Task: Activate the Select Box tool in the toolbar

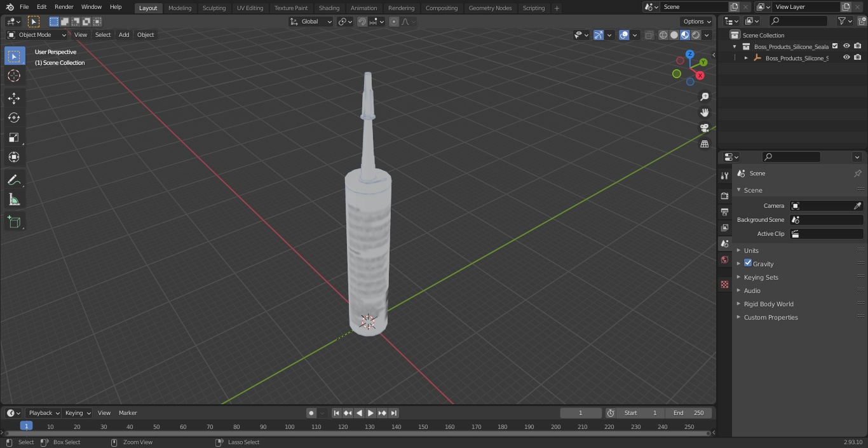Action: pos(14,56)
